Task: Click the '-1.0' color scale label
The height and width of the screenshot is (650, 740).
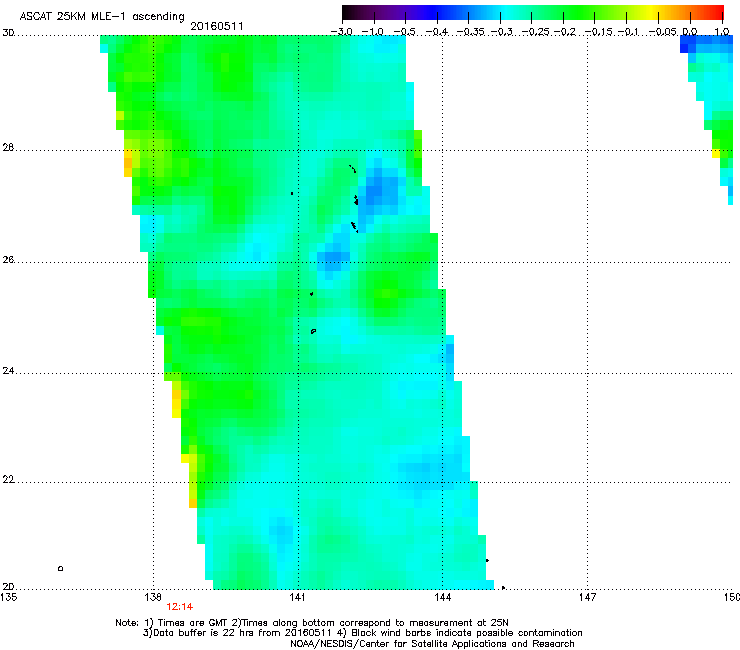Action: click(373, 32)
